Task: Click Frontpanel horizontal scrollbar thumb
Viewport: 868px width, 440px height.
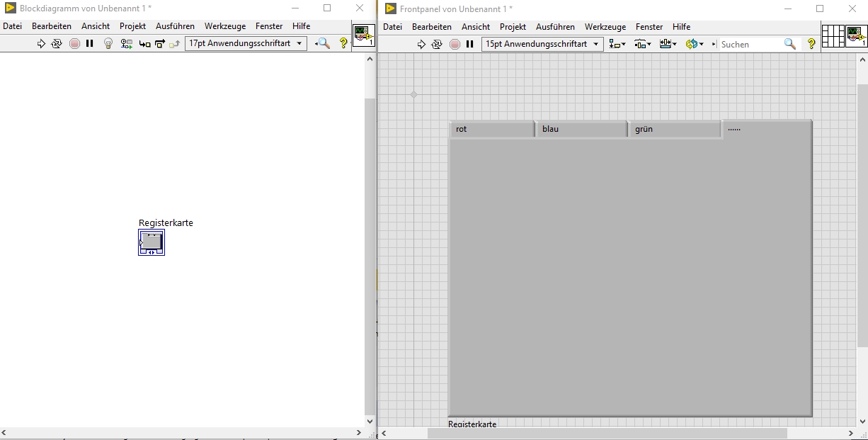Action: click(x=607, y=433)
